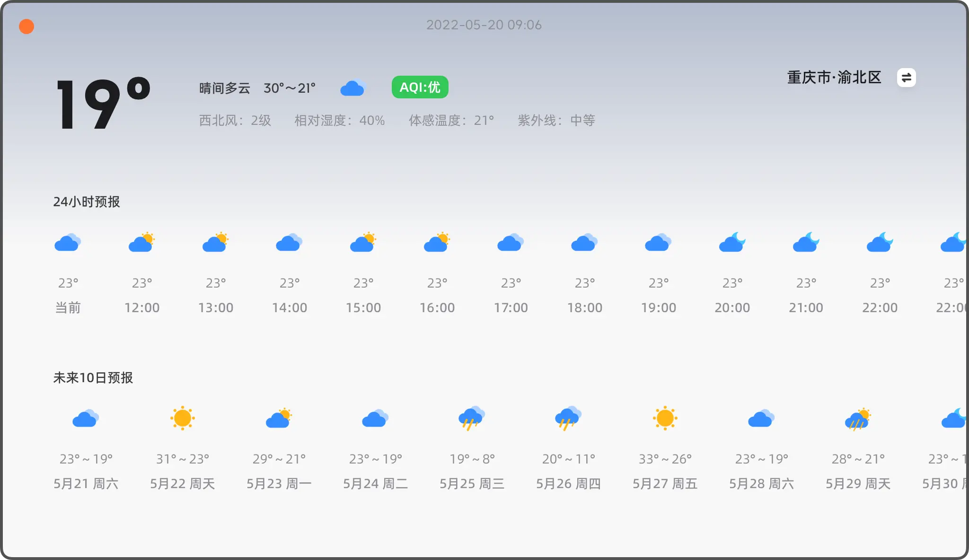Click the current weather cloud icon

point(353,88)
